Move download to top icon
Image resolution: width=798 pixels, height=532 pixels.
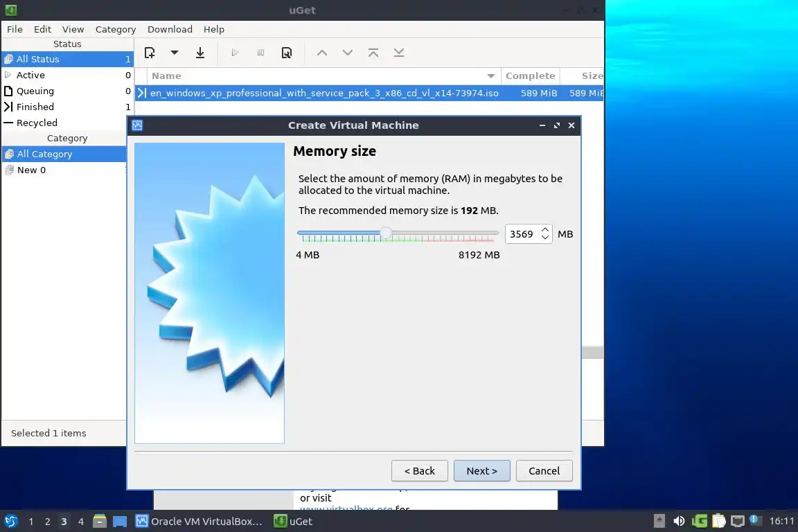(x=373, y=53)
